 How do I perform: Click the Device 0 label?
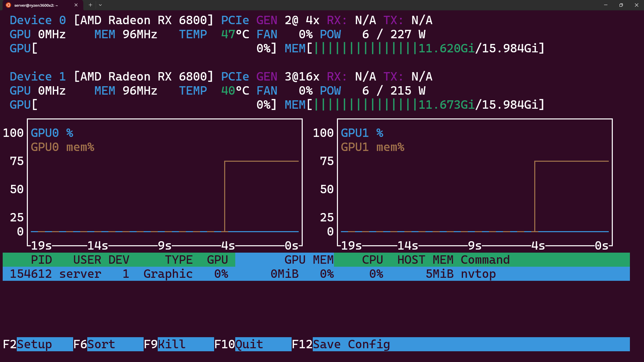coord(38,20)
